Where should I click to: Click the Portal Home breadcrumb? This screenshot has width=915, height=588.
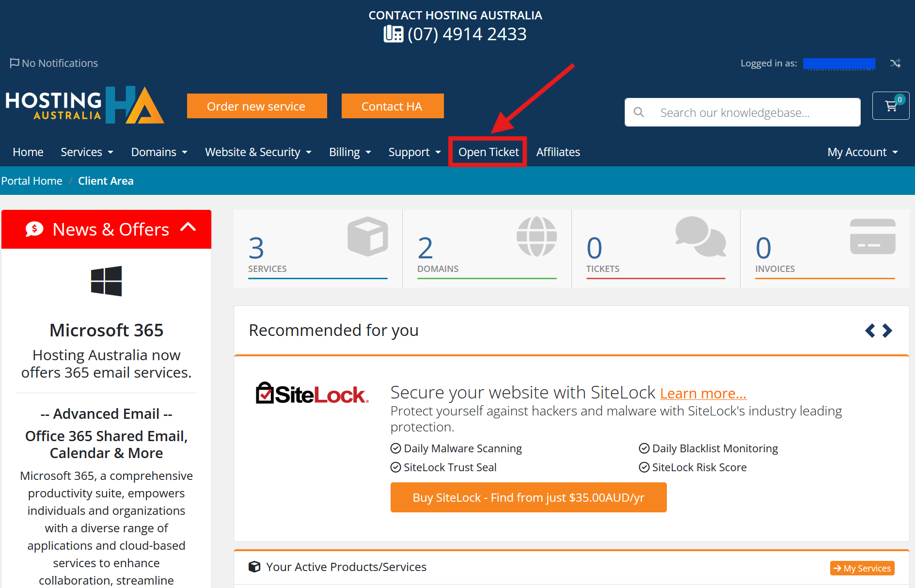tap(32, 181)
